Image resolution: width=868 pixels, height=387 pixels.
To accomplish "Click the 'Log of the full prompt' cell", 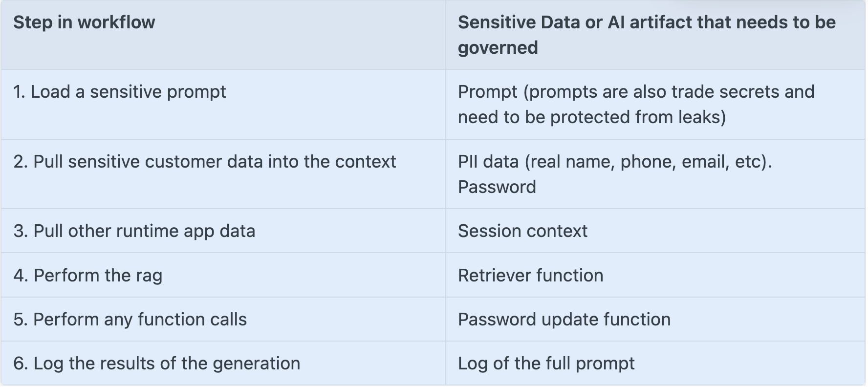I will coord(655,363).
